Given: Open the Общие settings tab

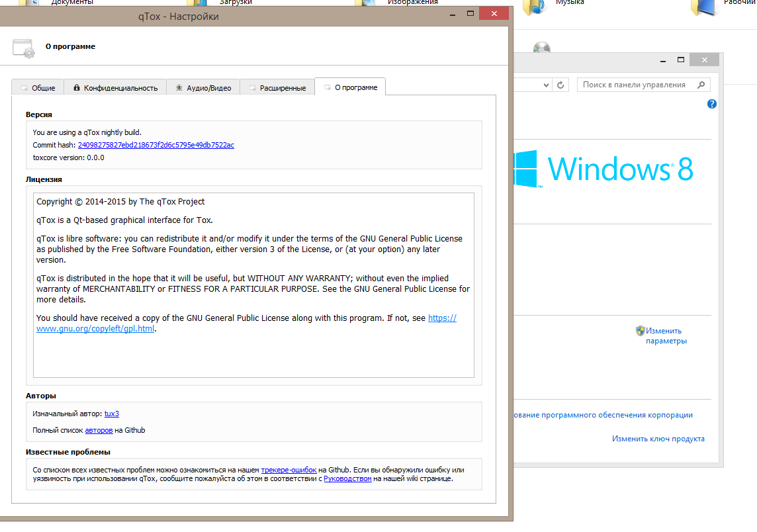Looking at the screenshot, I should coord(38,87).
